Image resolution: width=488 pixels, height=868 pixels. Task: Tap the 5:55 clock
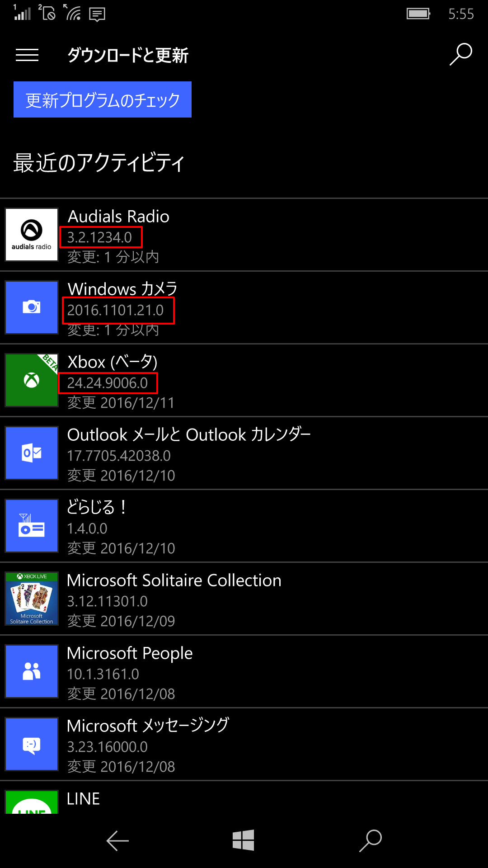point(461,14)
